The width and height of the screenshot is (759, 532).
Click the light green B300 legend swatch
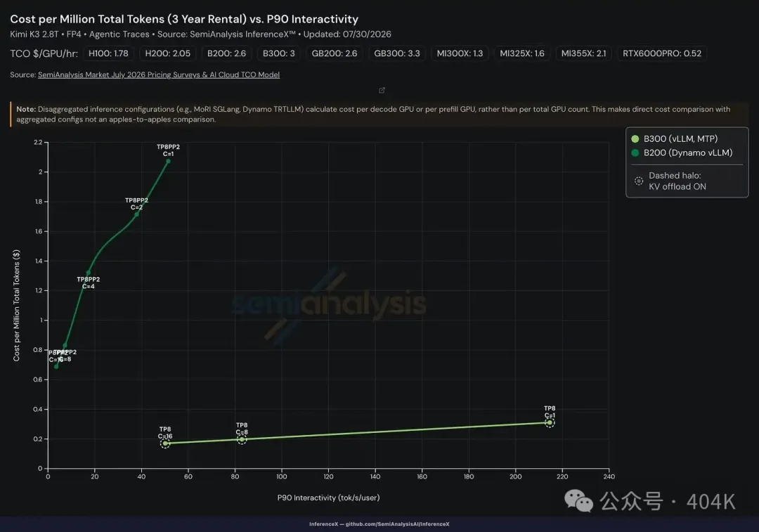pyautogui.click(x=635, y=139)
